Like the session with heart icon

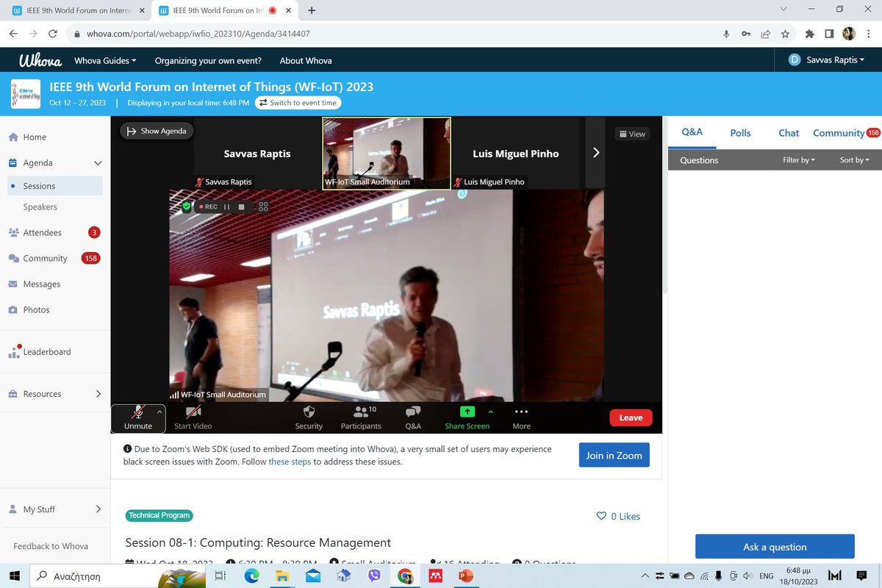pyautogui.click(x=601, y=517)
